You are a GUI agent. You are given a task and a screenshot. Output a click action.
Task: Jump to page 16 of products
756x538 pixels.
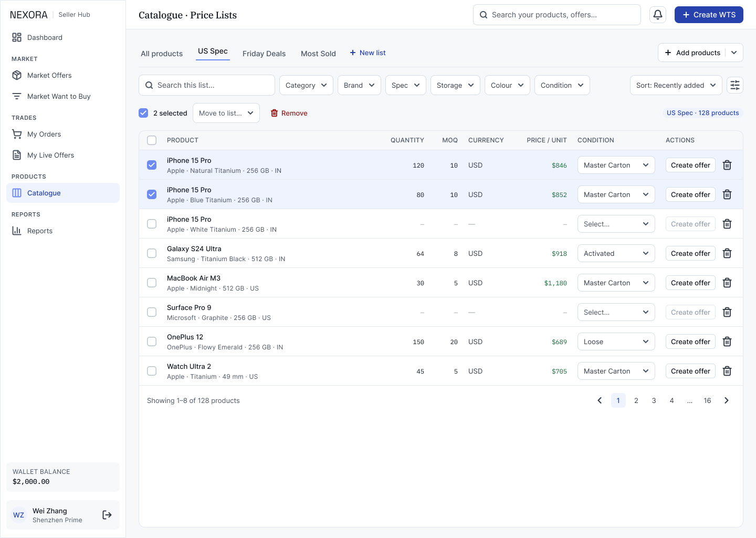point(707,400)
